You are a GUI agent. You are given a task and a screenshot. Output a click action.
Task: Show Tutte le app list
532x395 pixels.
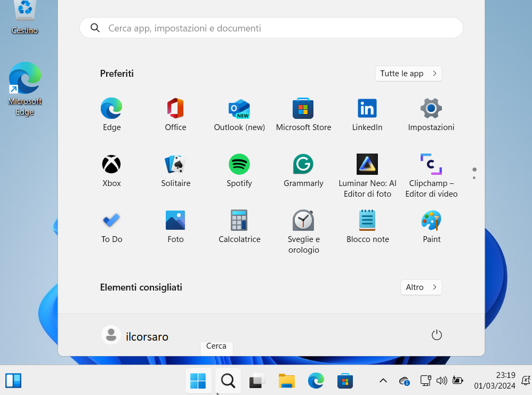click(408, 74)
